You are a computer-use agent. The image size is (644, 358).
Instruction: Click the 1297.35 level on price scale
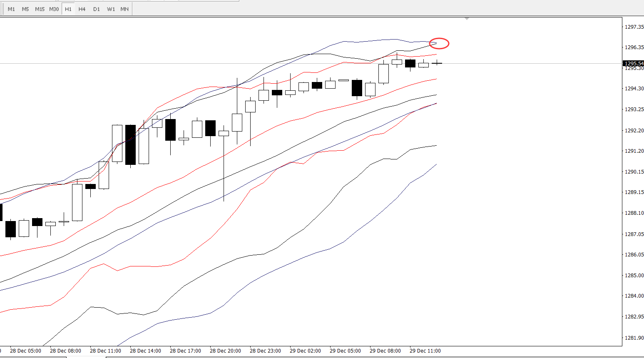pyautogui.click(x=634, y=27)
